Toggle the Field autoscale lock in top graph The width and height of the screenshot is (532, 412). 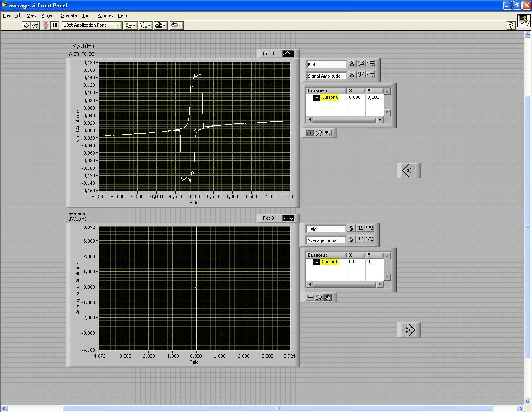click(352, 64)
